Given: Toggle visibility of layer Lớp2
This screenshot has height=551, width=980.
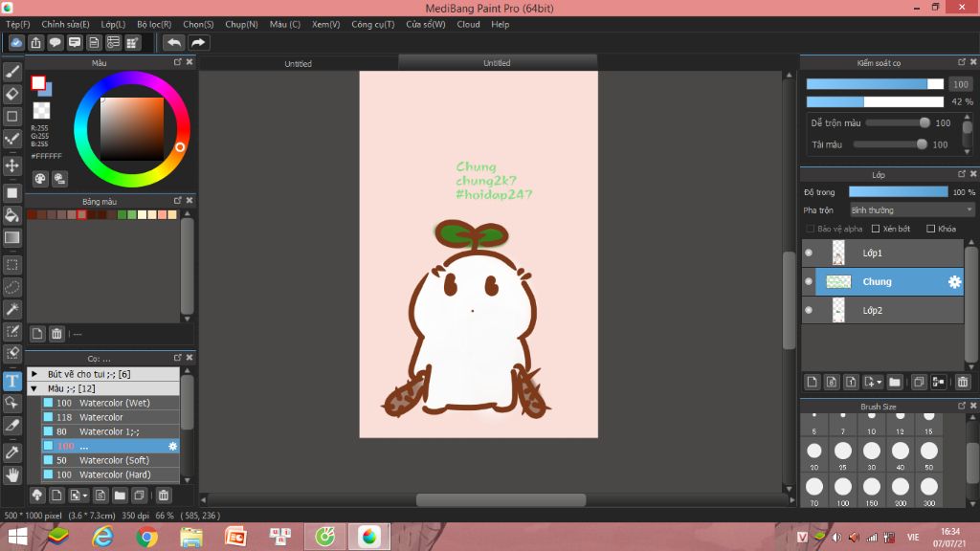Looking at the screenshot, I should [x=809, y=311].
